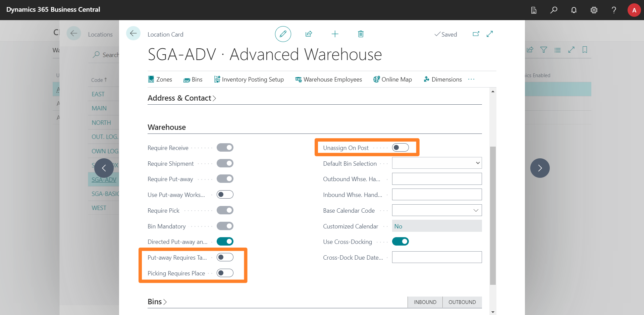Click Outbound Whse. Handling Time field
644x315 pixels.
click(437, 179)
